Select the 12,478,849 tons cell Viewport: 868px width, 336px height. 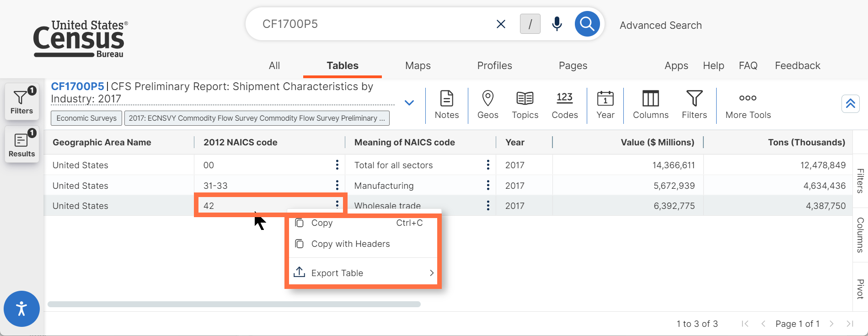778,165
